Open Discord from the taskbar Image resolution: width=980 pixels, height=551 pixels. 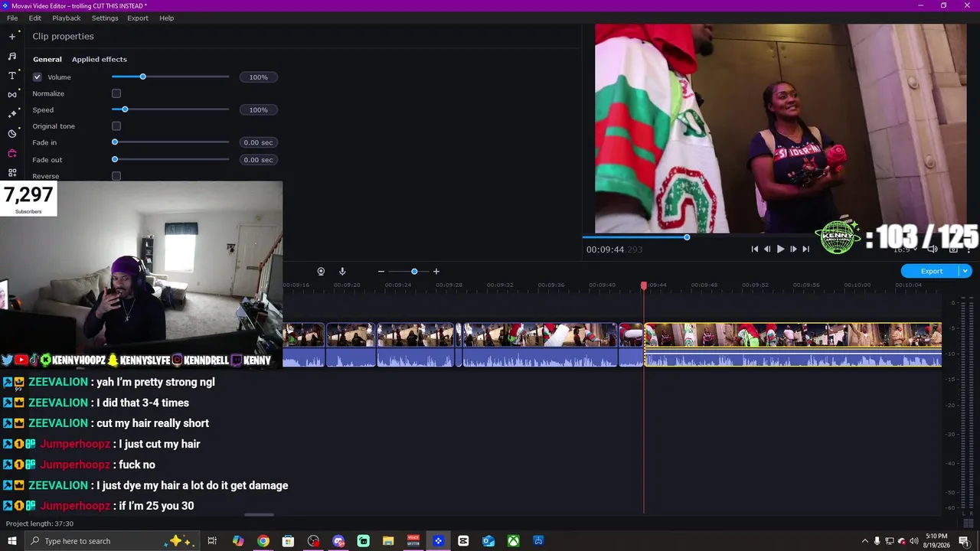pos(338,541)
